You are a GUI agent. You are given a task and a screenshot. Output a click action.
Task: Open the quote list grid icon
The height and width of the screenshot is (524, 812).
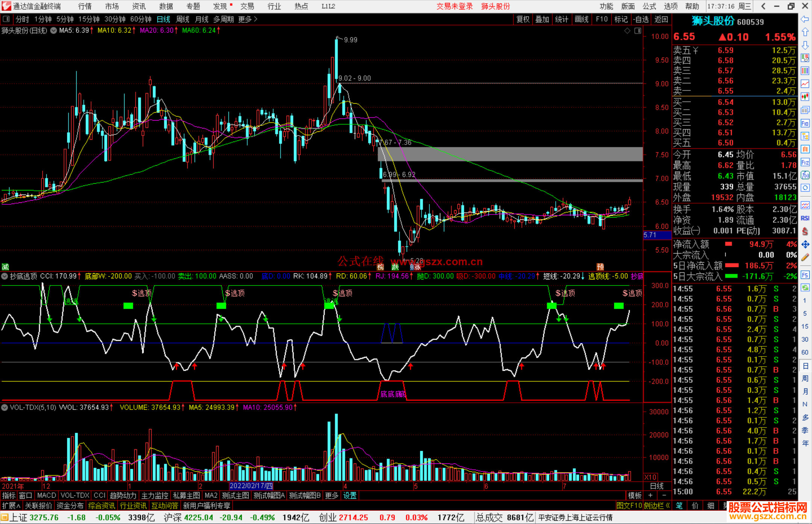tap(805, 71)
